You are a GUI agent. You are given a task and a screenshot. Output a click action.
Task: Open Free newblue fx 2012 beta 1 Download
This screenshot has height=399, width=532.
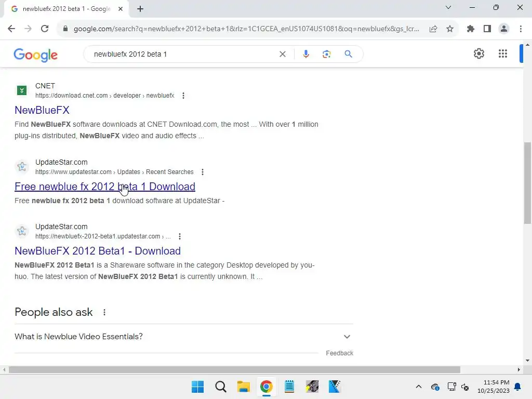(x=105, y=187)
